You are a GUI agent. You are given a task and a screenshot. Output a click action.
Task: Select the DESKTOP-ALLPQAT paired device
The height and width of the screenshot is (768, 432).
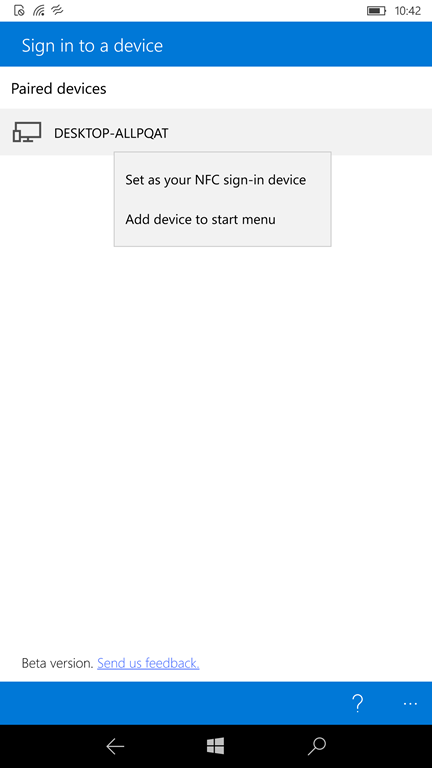216,132
